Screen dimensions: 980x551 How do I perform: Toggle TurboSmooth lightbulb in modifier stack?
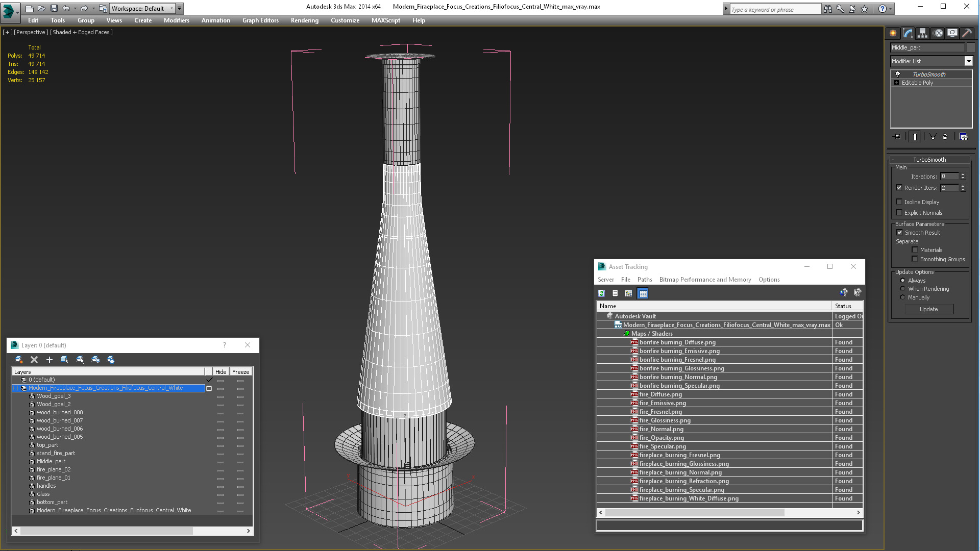tap(898, 74)
